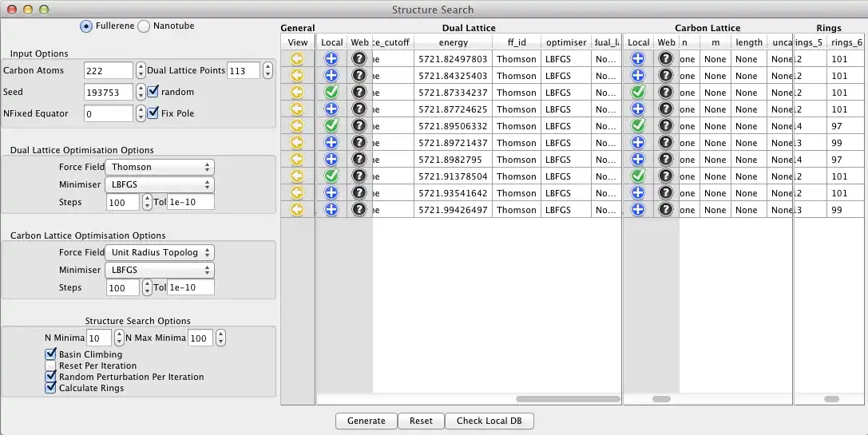Click carbon lattice blue plus in 5721.82497803 row
The width and height of the screenshot is (868, 435).
pos(638,58)
